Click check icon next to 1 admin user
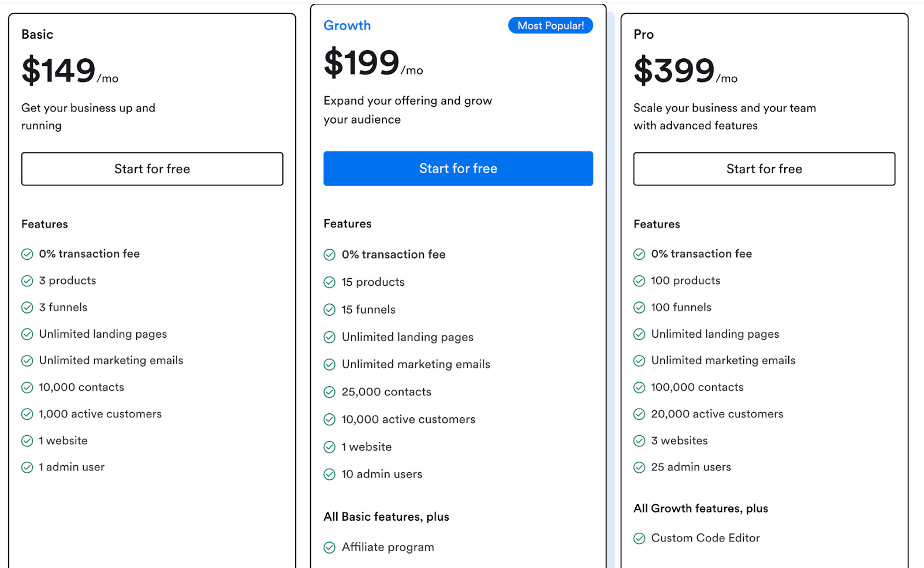The width and height of the screenshot is (924, 568). [27, 468]
